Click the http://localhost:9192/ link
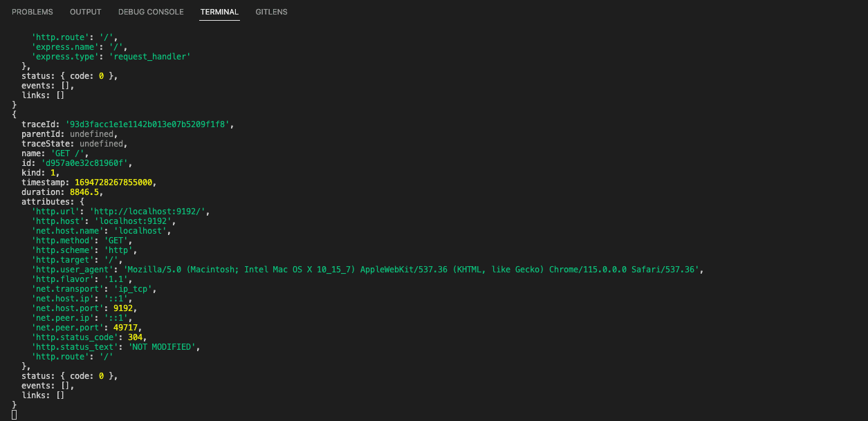The image size is (868, 421). point(149,211)
